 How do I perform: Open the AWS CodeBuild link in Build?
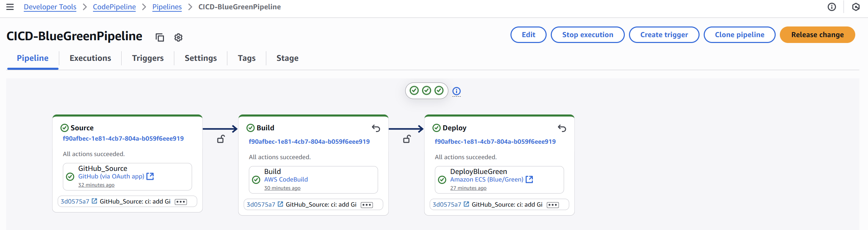(x=286, y=179)
